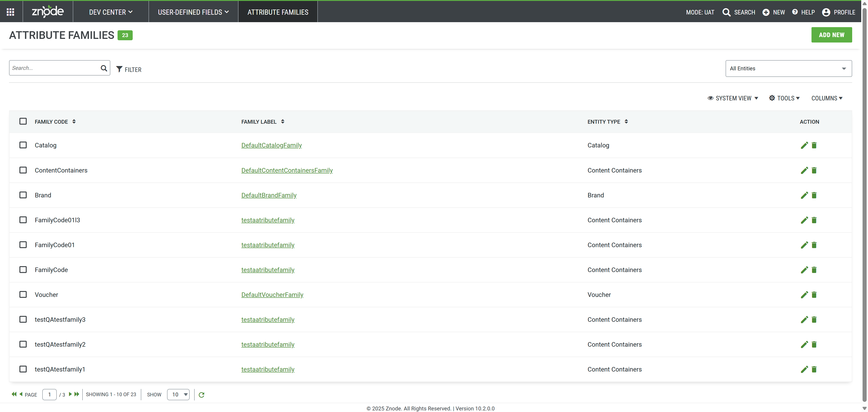Check the ContentContainers row checkbox
The height and width of the screenshot is (412, 868).
coord(23,170)
